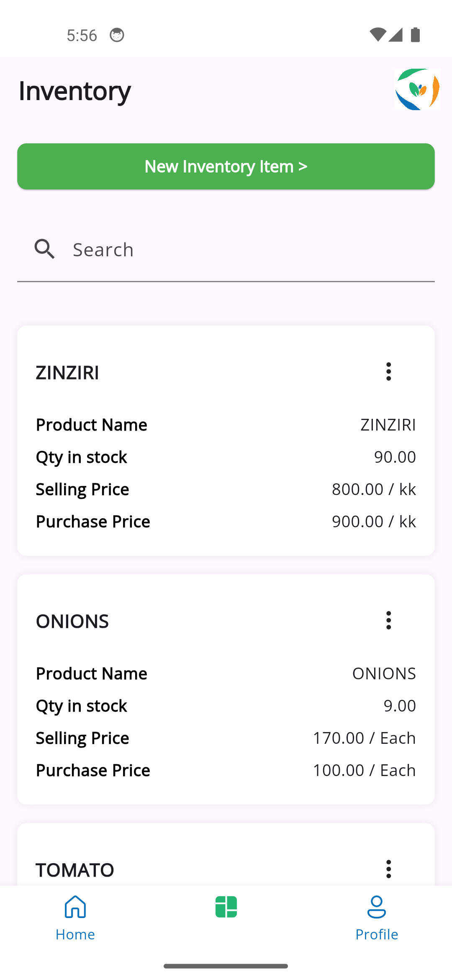Tap the battery status icon
Viewport: 452px width, 980px height.
click(415, 35)
